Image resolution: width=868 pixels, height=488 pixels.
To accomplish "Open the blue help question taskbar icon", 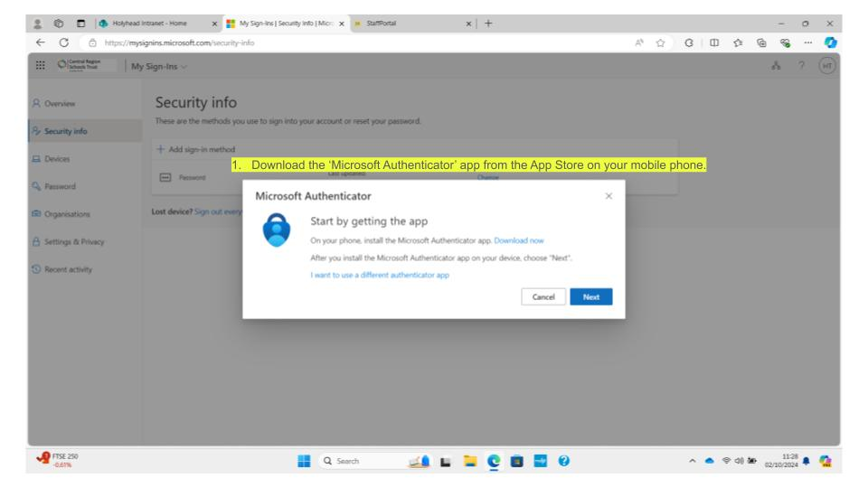I will pos(563,461).
